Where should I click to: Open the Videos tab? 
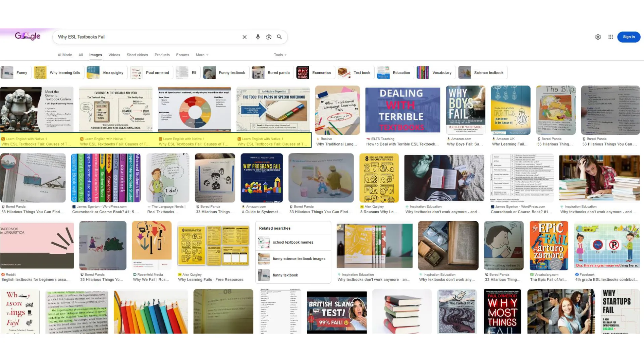tap(114, 55)
